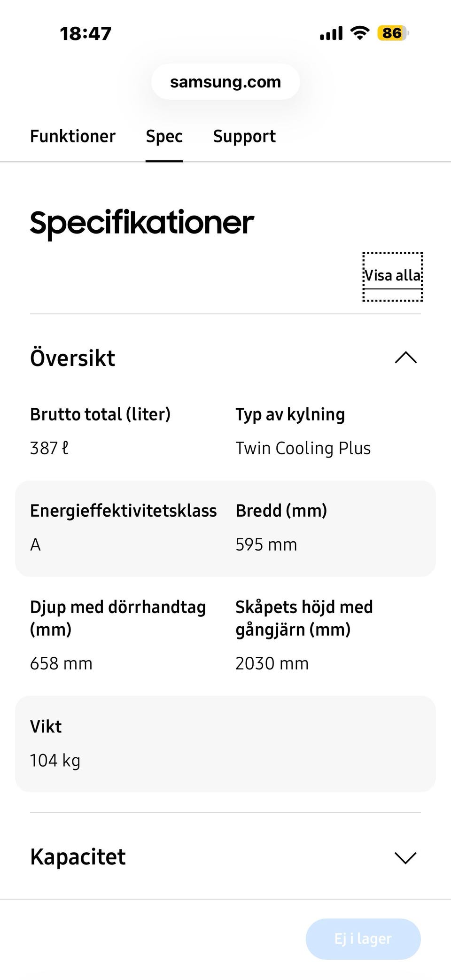Tap the battery level indicator

coord(393,33)
